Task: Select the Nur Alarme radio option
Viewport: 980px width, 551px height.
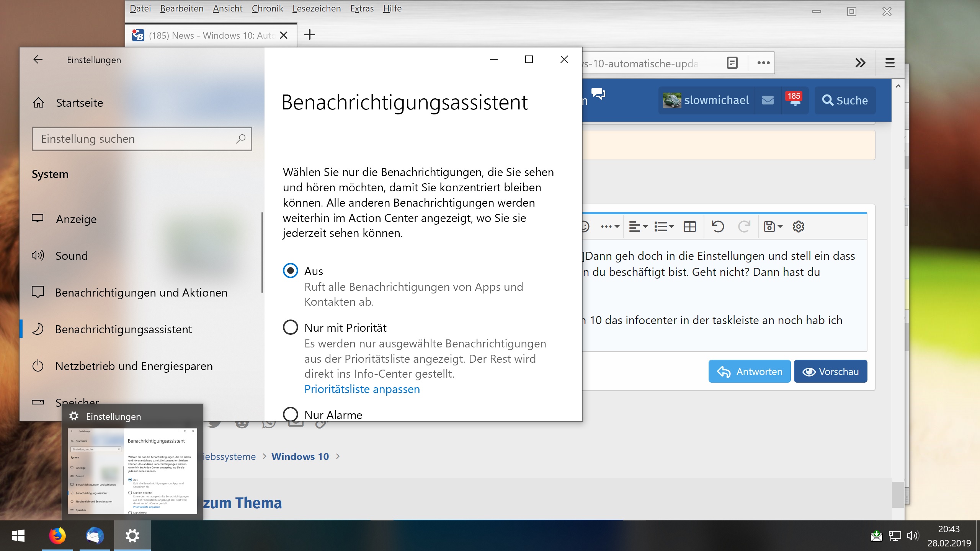Action: click(x=291, y=414)
